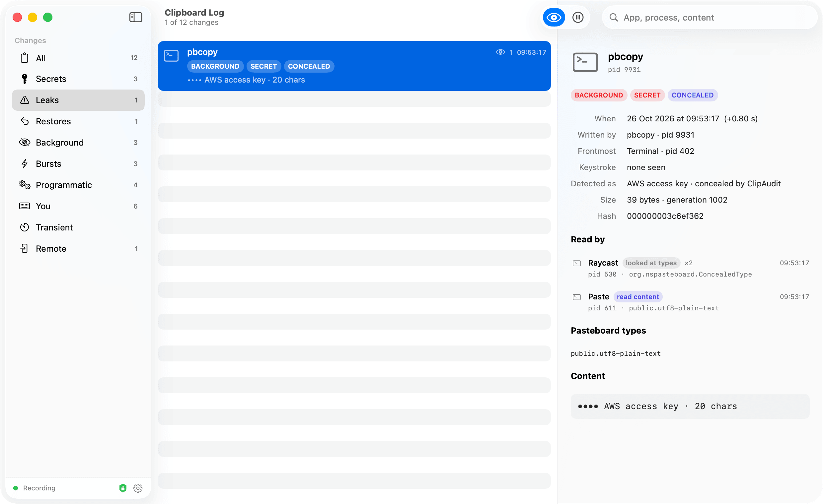
Task: Show the Restores filter
Action: pos(78,121)
